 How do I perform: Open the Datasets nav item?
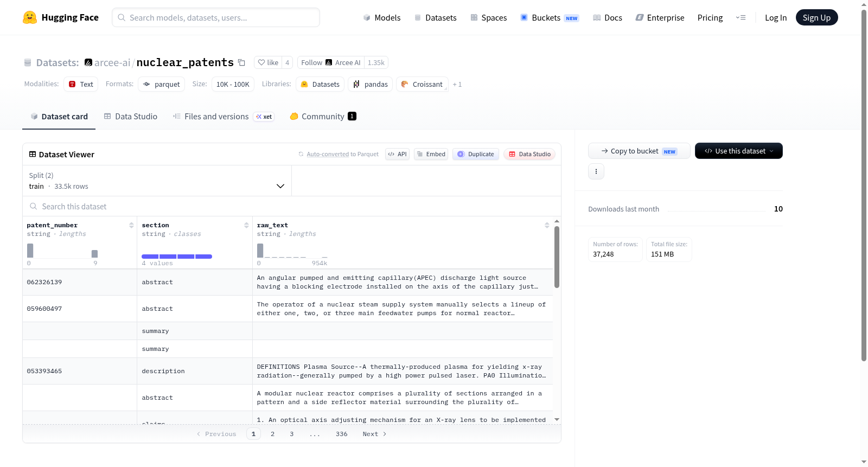tap(436, 17)
